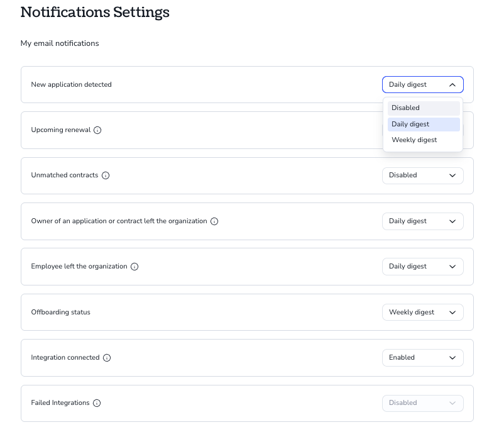The width and height of the screenshot is (504, 432).
Task: Click chevron arrow of Offboarding status dropdown
Action: [x=452, y=313]
